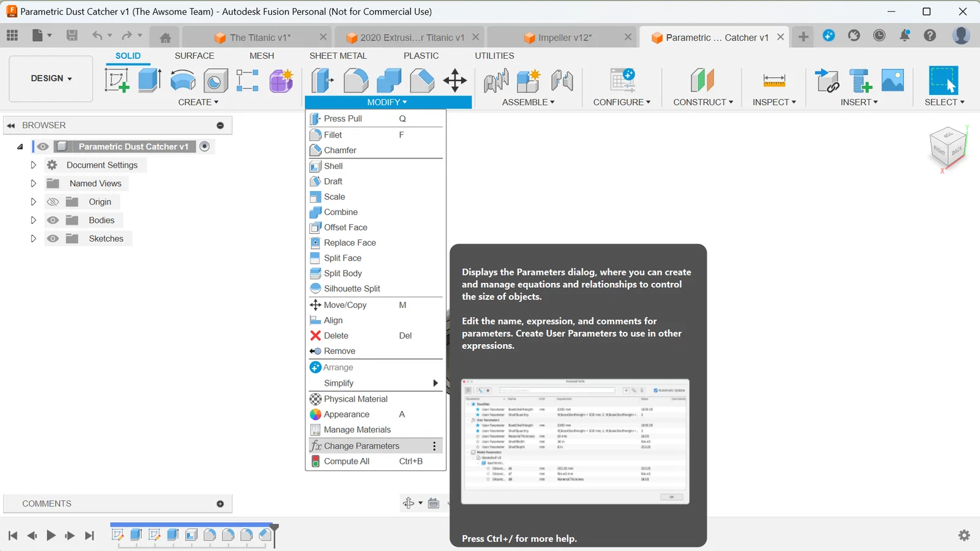This screenshot has height=551, width=980.
Task: Select the Hole tool icon
Action: [216, 80]
